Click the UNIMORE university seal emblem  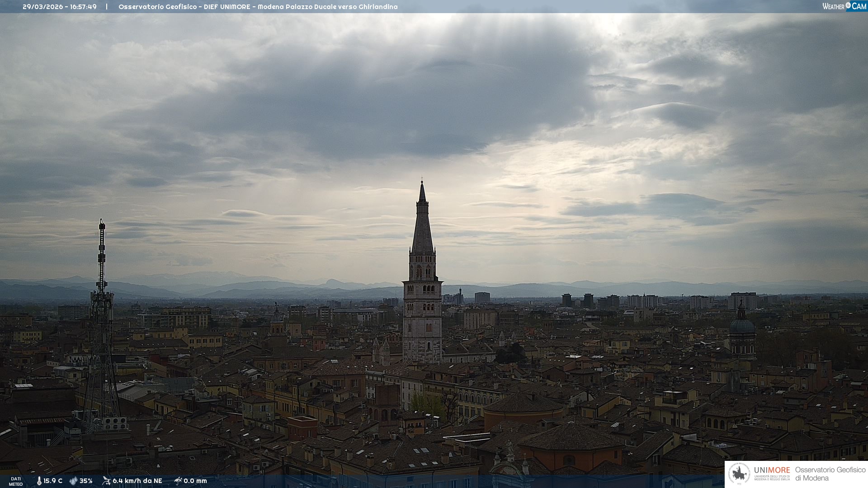[739, 474]
